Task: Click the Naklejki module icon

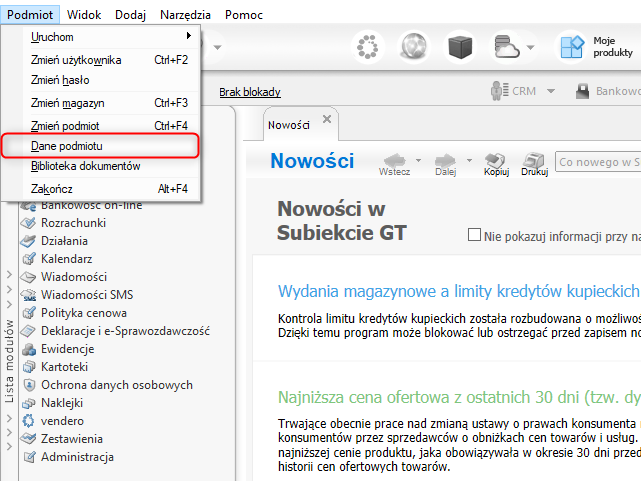Action: click(x=29, y=403)
